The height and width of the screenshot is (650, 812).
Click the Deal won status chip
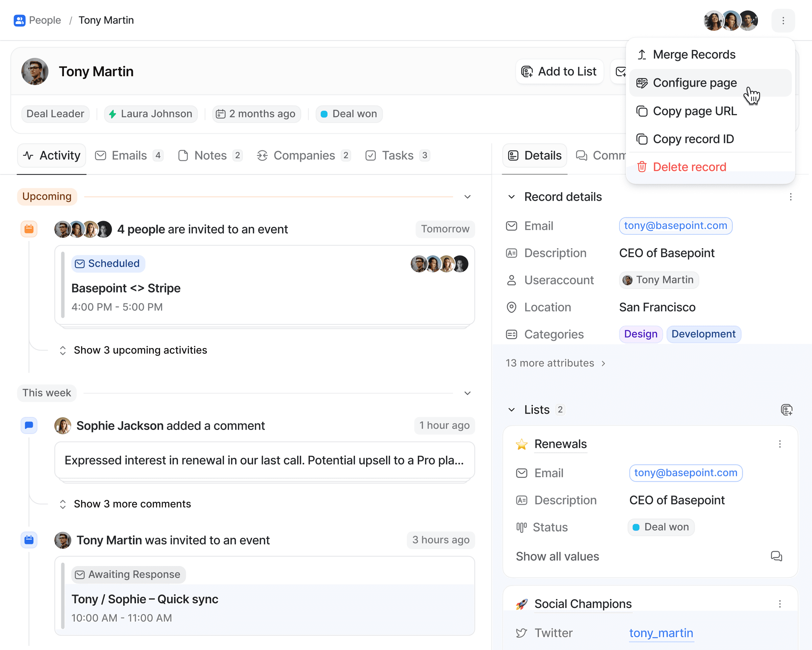[349, 114]
